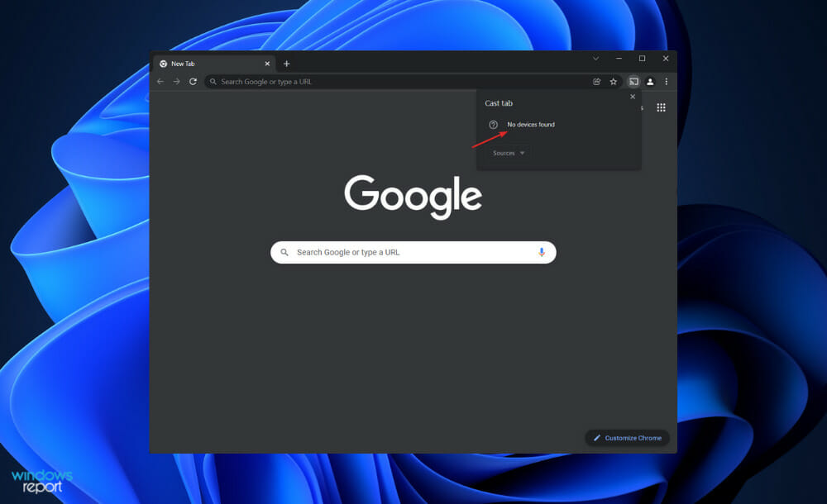827x504 pixels.
Task: Click the Customize Chrome button
Action: point(627,438)
